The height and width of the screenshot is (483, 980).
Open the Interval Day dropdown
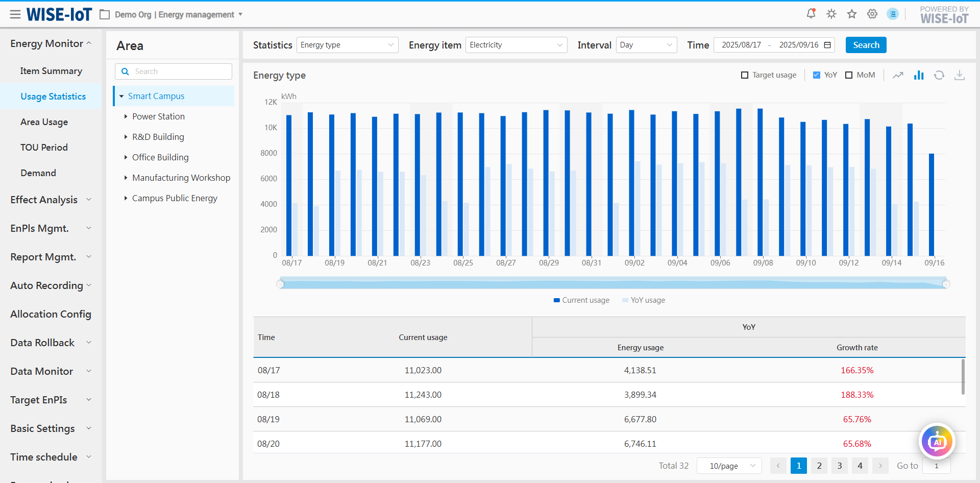point(646,45)
